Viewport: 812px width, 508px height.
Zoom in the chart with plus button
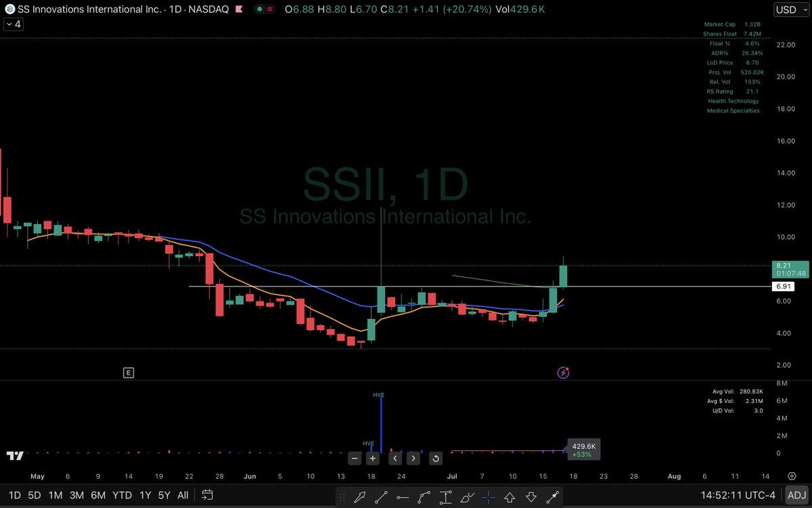tap(372, 459)
